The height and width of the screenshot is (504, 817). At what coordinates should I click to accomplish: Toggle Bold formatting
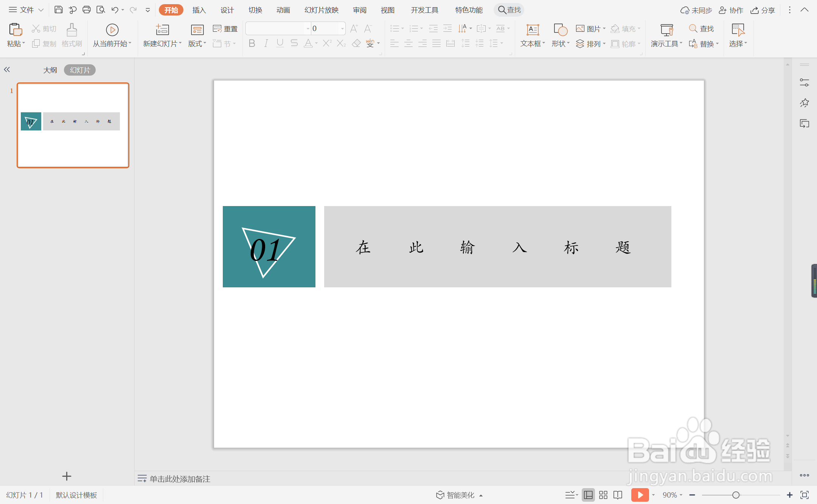click(252, 43)
